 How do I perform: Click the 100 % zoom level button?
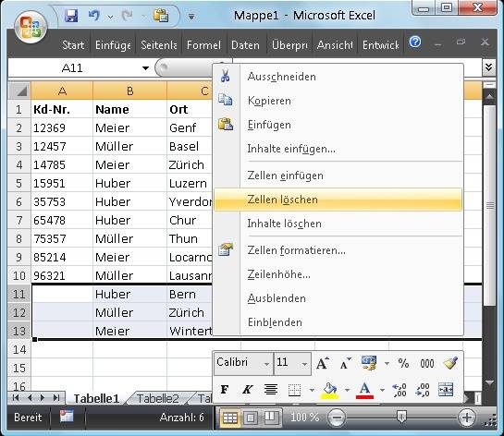(305, 417)
